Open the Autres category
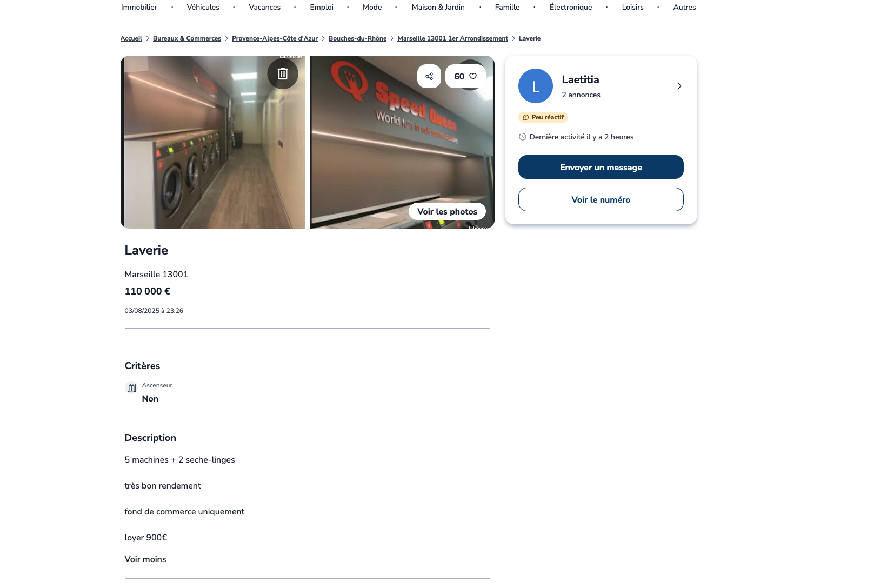Image resolution: width=887 pixels, height=588 pixels. (685, 7)
